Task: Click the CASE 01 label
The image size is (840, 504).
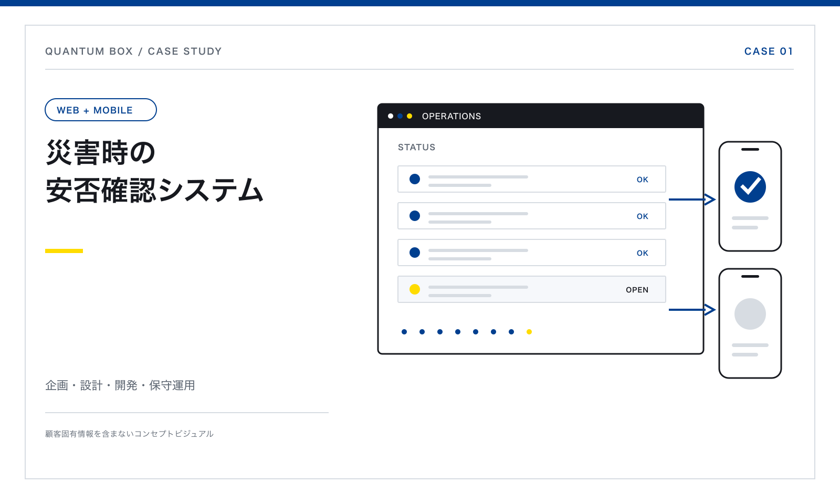Action: pos(769,51)
